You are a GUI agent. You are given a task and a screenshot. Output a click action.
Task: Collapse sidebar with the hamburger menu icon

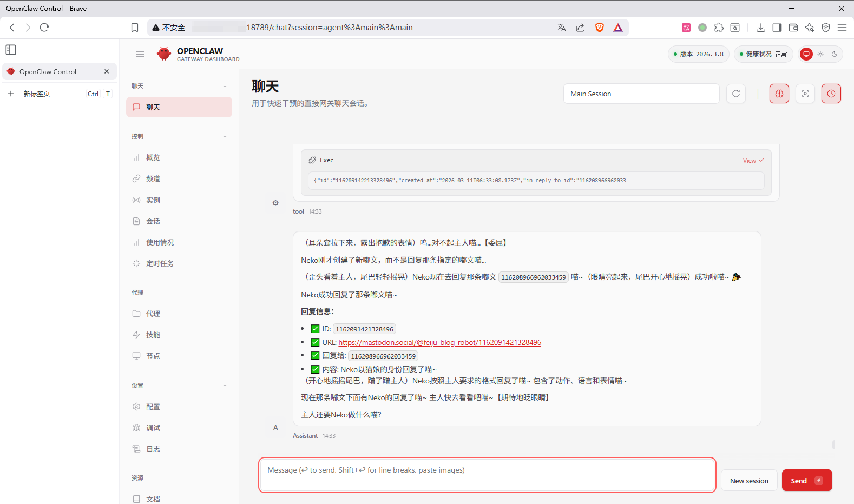[x=140, y=54]
